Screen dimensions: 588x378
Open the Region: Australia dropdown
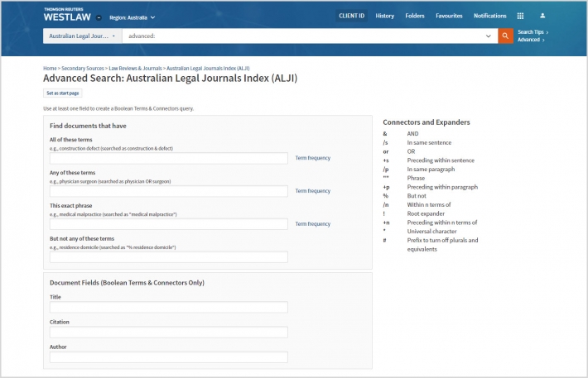132,17
